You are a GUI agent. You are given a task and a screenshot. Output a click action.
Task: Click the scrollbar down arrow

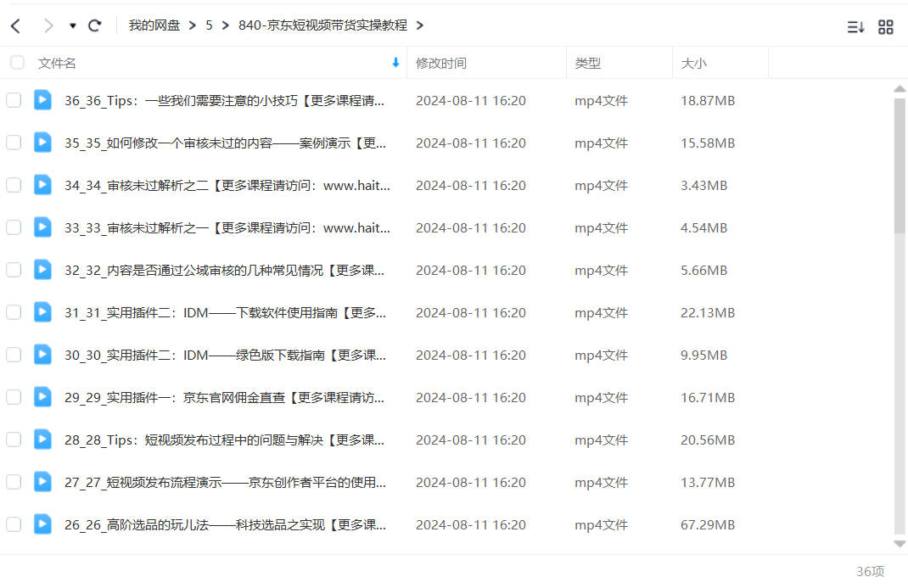(900, 543)
